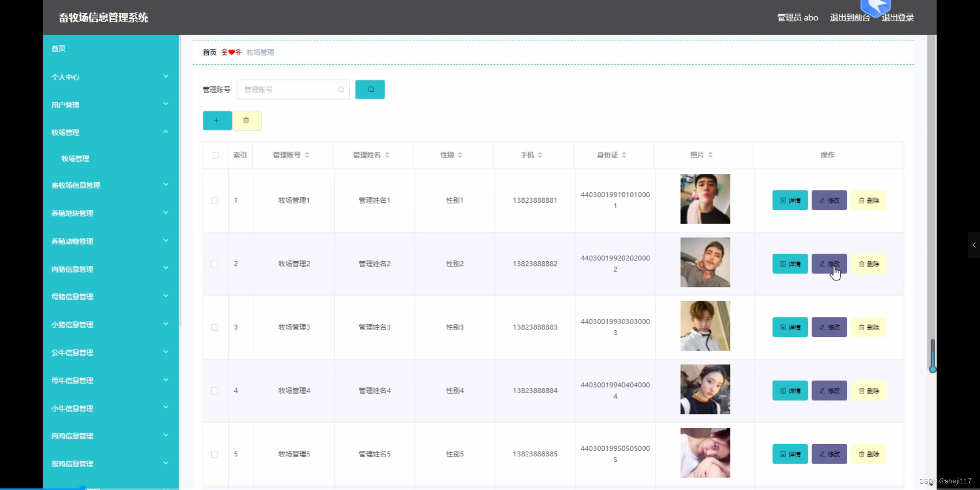Click 删除 delete button for 牧场管理5
Viewport: 980px width, 490px height.
tap(869, 454)
